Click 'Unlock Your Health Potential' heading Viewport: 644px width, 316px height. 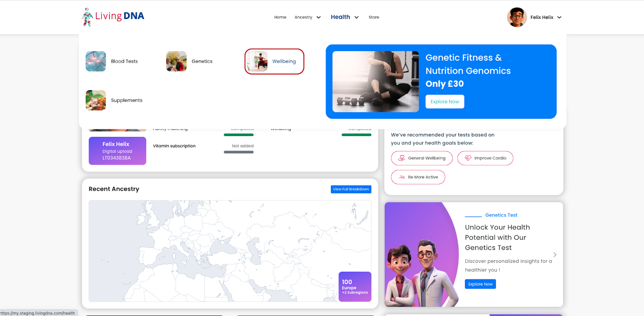[x=497, y=238]
